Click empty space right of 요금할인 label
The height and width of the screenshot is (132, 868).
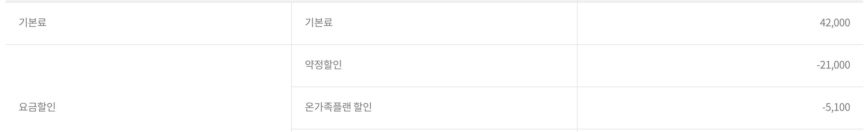pyautogui.click(x=169, y=107)
